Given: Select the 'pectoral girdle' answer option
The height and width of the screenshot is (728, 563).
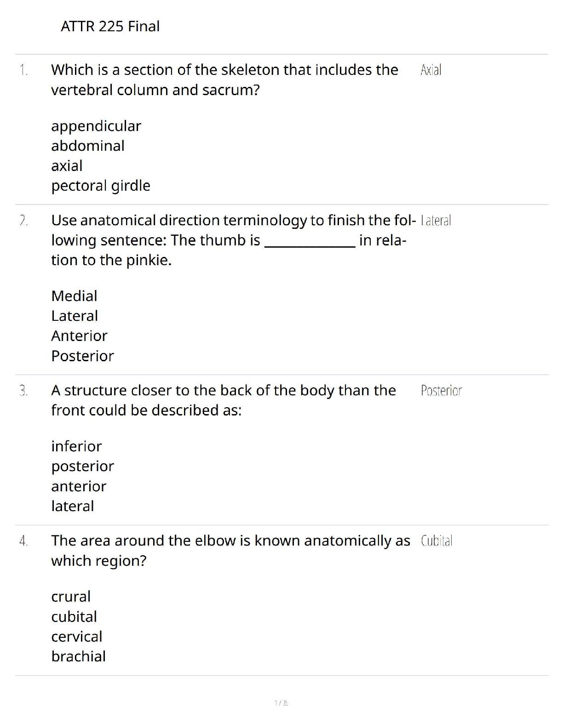Looking at the screenshot, I should point(101,186).
